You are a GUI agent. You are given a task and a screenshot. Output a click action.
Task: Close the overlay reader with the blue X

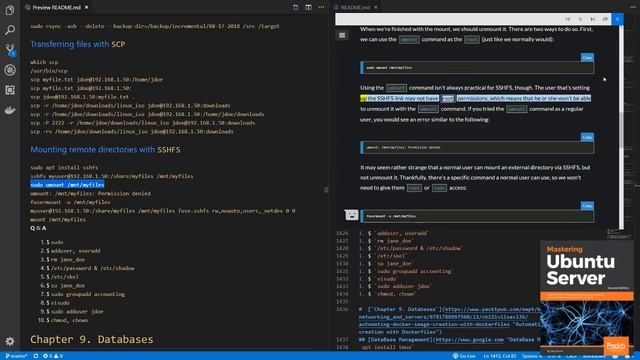coord(618,19)
